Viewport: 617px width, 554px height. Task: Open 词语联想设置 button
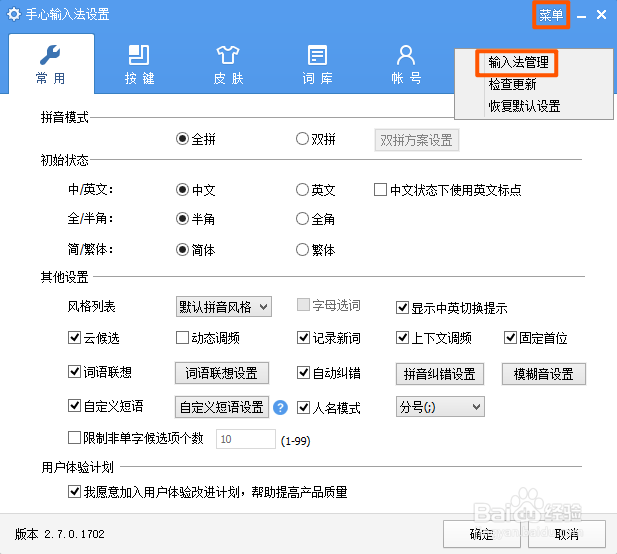coord(222,373)
